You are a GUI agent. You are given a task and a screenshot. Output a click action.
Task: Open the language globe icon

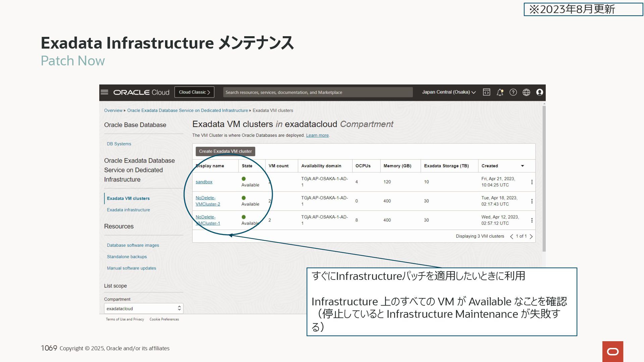[526, 92]
